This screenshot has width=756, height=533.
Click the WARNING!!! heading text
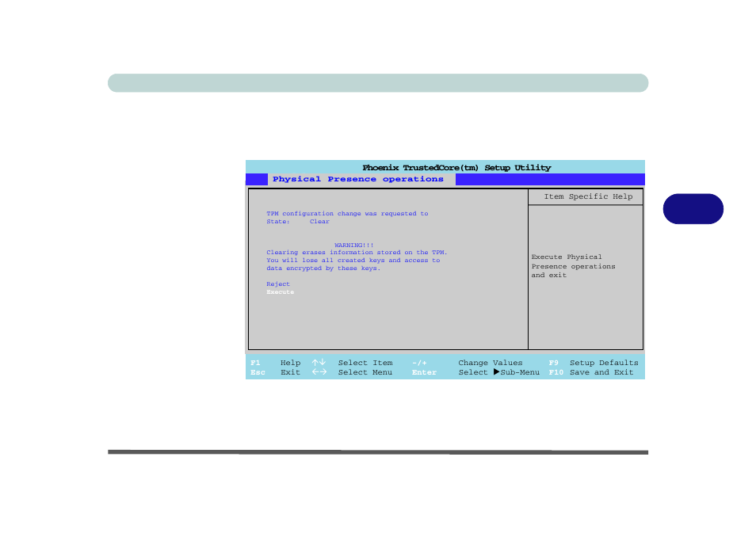point(354,245)
